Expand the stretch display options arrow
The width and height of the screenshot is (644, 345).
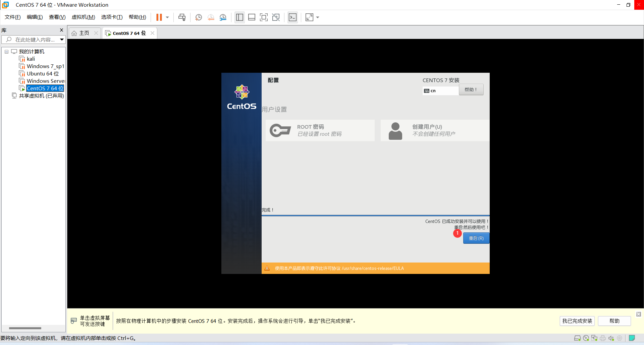(x=318, y=17)
